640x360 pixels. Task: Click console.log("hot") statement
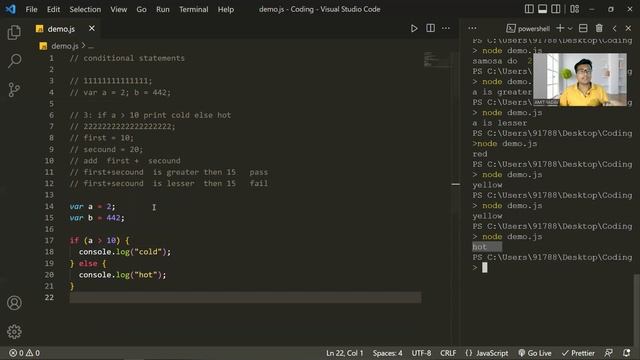[x=122, y=275]
